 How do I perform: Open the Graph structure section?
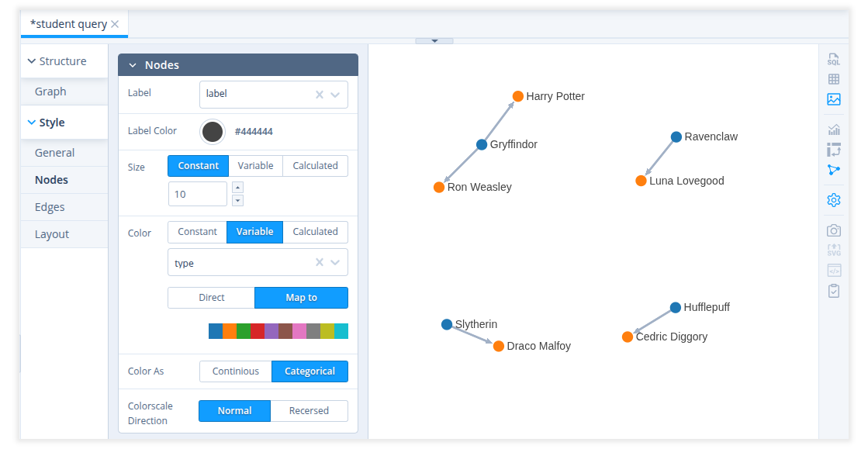coord(50,91)
